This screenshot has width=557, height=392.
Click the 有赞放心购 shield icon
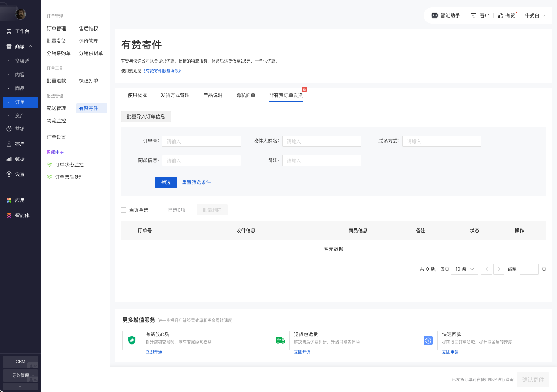point(132,340)
